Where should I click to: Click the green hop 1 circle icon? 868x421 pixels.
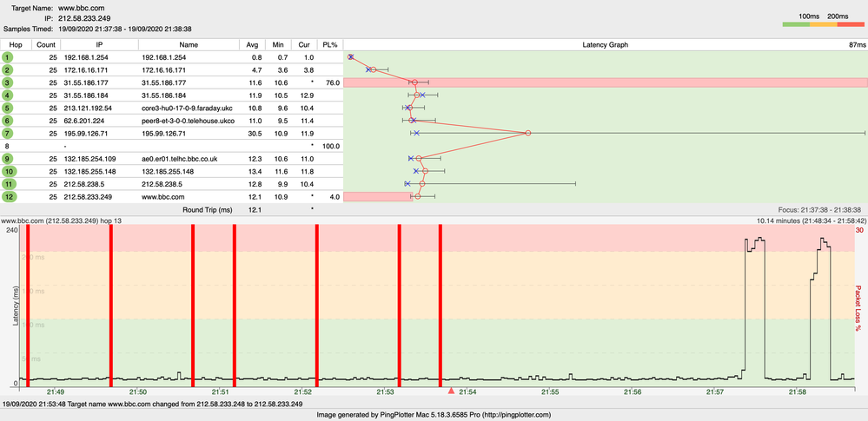tap(8, 56)
